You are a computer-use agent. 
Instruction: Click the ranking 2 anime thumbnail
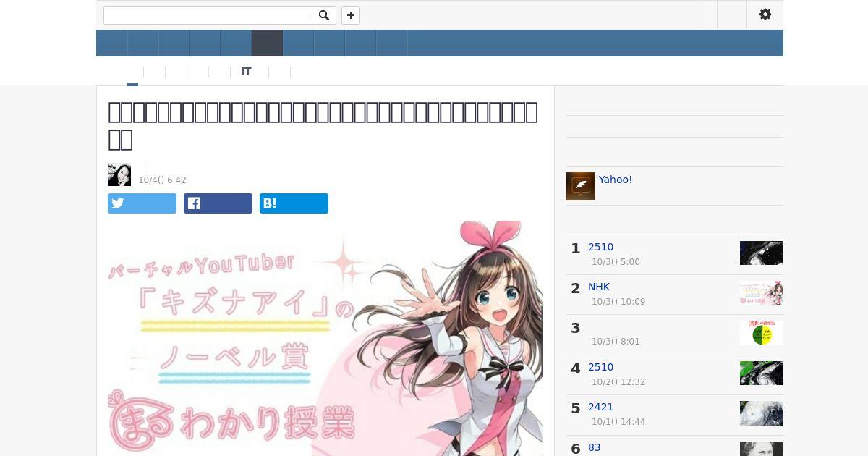pos(762,292)
